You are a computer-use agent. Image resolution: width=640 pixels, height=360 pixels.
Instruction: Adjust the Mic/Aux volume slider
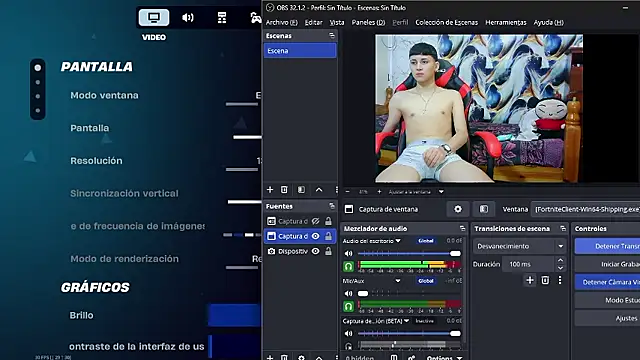coord(409,293)
